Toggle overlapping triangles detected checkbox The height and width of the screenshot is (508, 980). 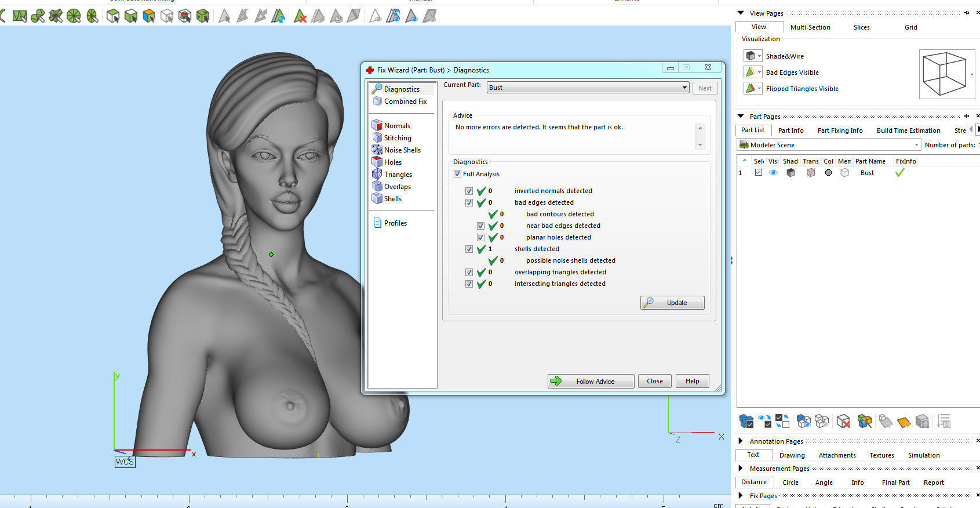coord(469,272)
